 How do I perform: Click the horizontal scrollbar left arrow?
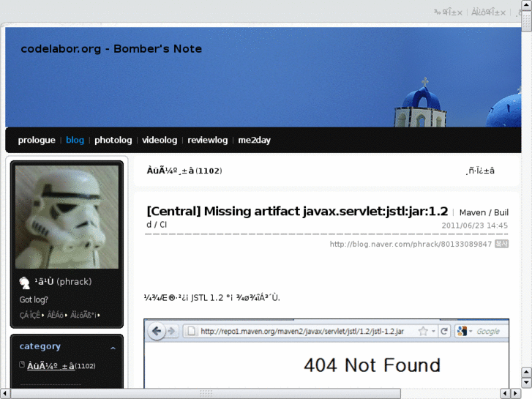[x=4, y=394]
